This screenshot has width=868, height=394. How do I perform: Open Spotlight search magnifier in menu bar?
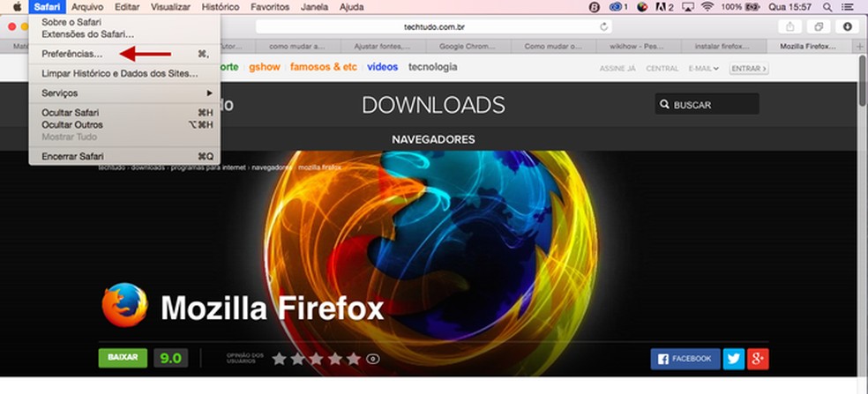[x=827, y=7]
